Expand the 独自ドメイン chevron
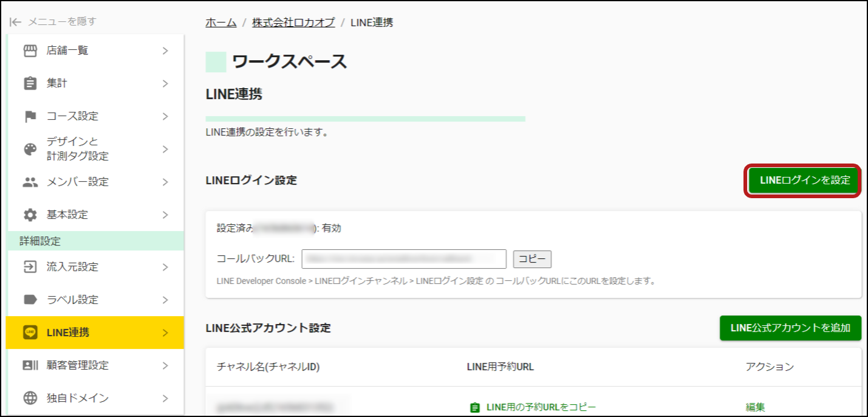Viewport: 868px width, 417px height. (x=165, y=398)
